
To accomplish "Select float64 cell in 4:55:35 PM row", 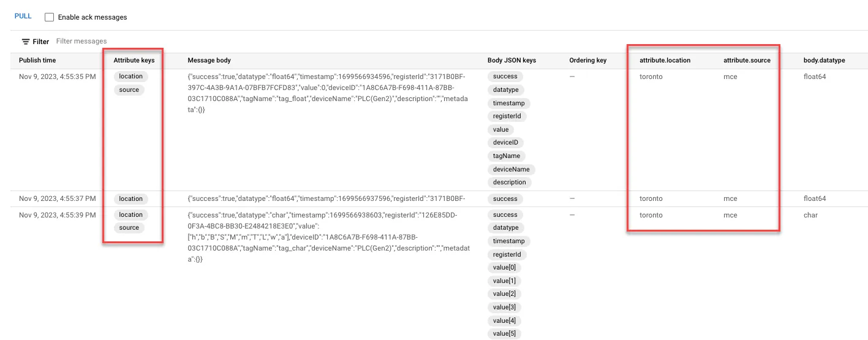I will click(815, 77).
